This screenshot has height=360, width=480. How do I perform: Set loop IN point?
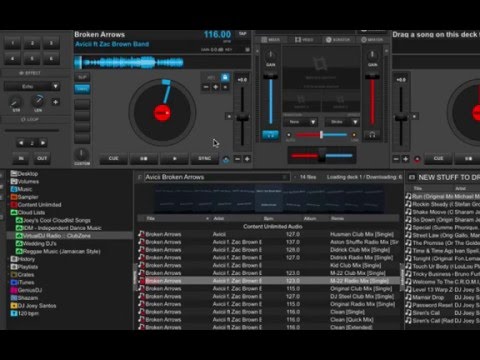[21, 158]
